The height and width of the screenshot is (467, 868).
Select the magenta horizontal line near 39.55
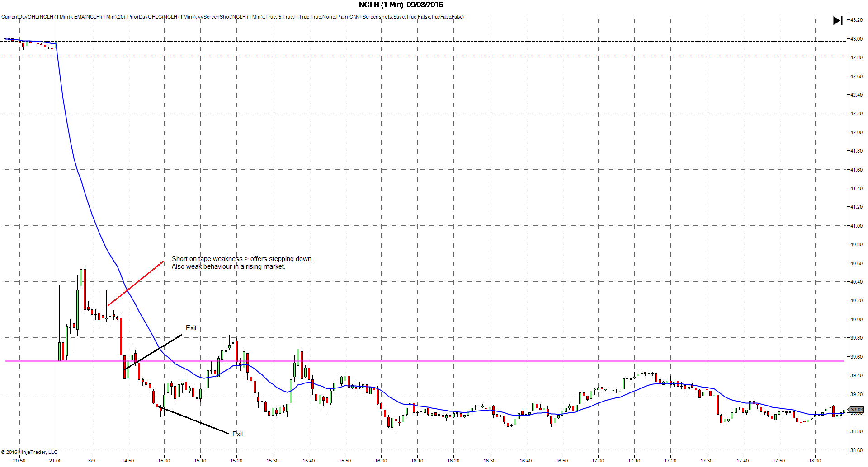(425, 361)
